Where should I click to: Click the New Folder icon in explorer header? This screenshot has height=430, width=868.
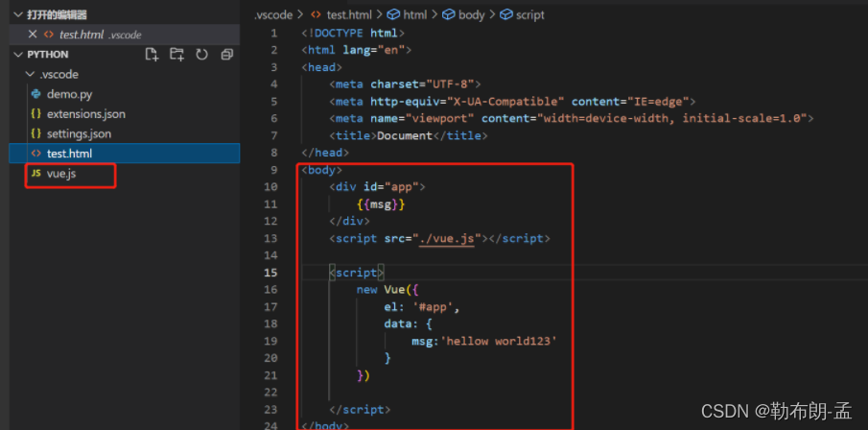(x=176, y=55)
